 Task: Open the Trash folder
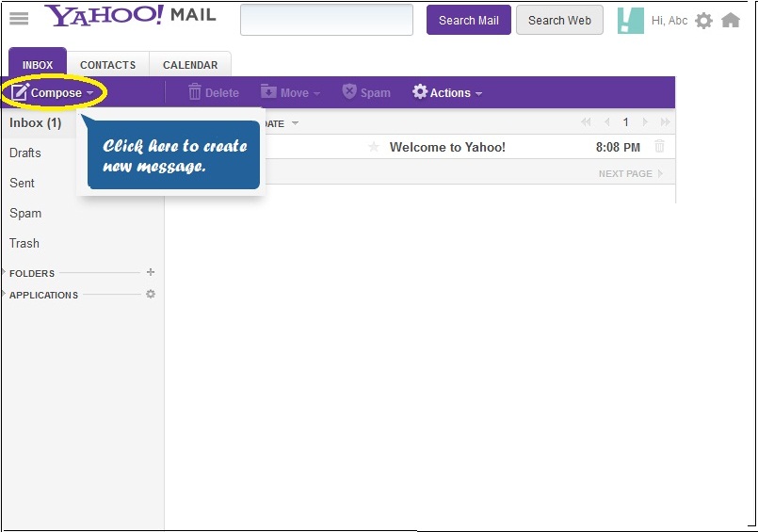pos(24,243)
